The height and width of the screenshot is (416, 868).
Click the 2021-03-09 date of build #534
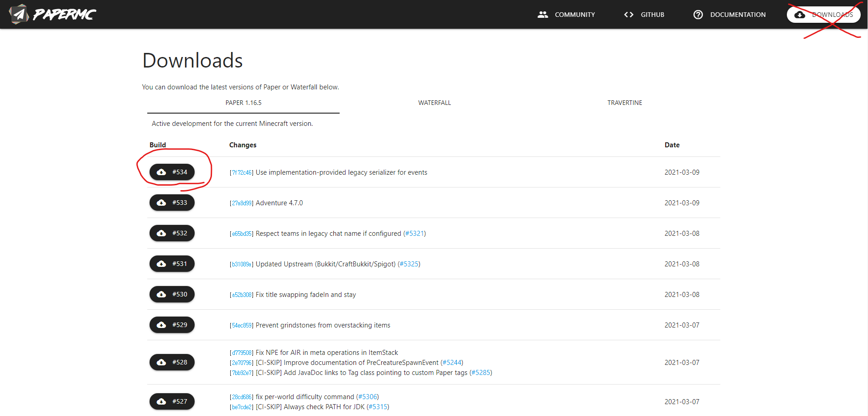pyautogui.click(x=682, y=172)
